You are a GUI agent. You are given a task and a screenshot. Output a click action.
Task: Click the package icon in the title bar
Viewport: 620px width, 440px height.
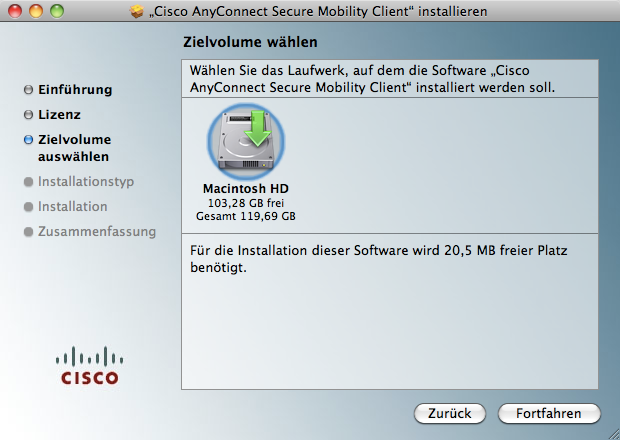[x=138, y=12]
